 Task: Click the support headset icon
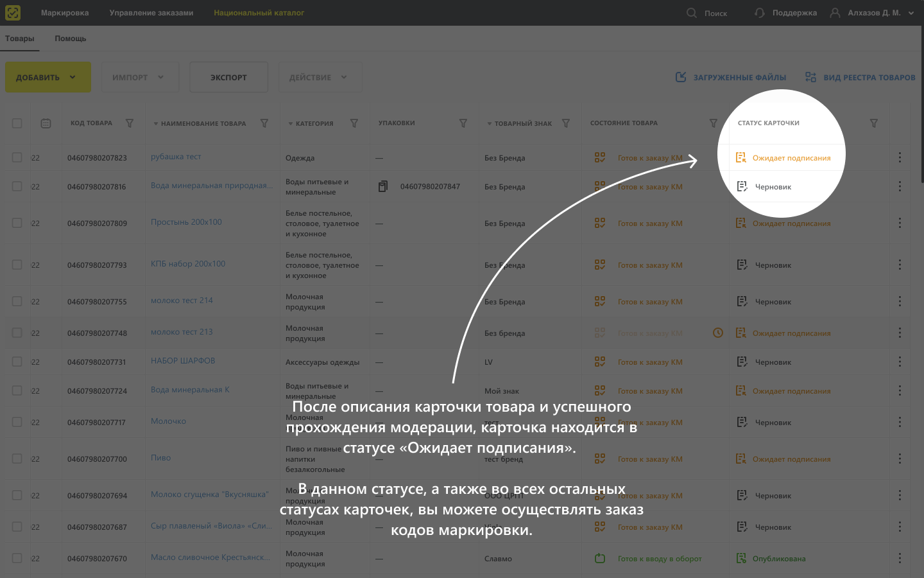760,13
